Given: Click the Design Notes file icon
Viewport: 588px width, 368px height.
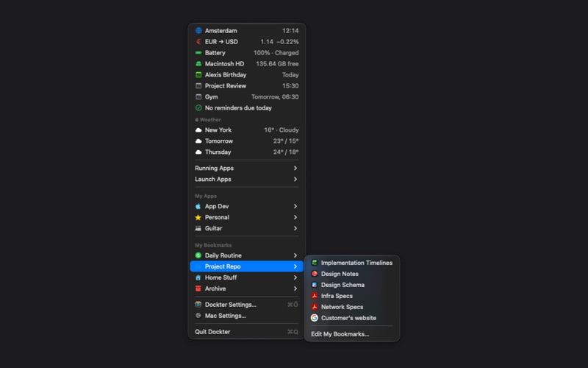Looking at the screenshot, I should tap(315, 274).
